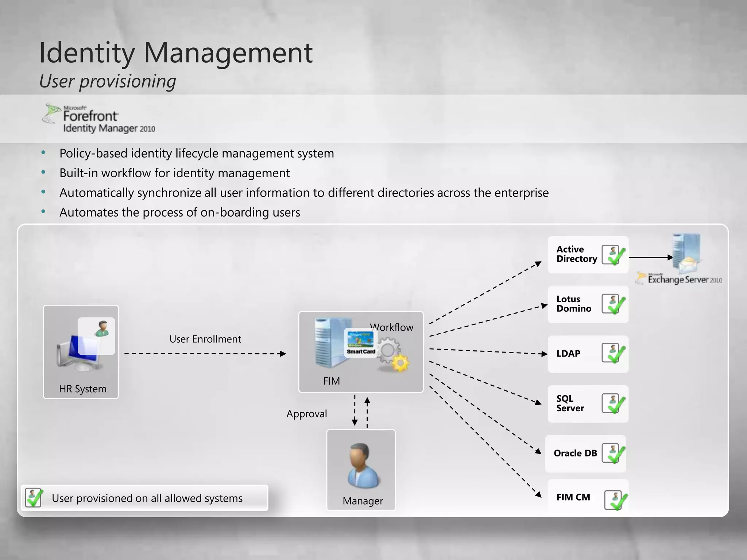Select the Oracle DB label
This screenshot has height=560, width=747.
pyautogui.click(x=575, y=453)
